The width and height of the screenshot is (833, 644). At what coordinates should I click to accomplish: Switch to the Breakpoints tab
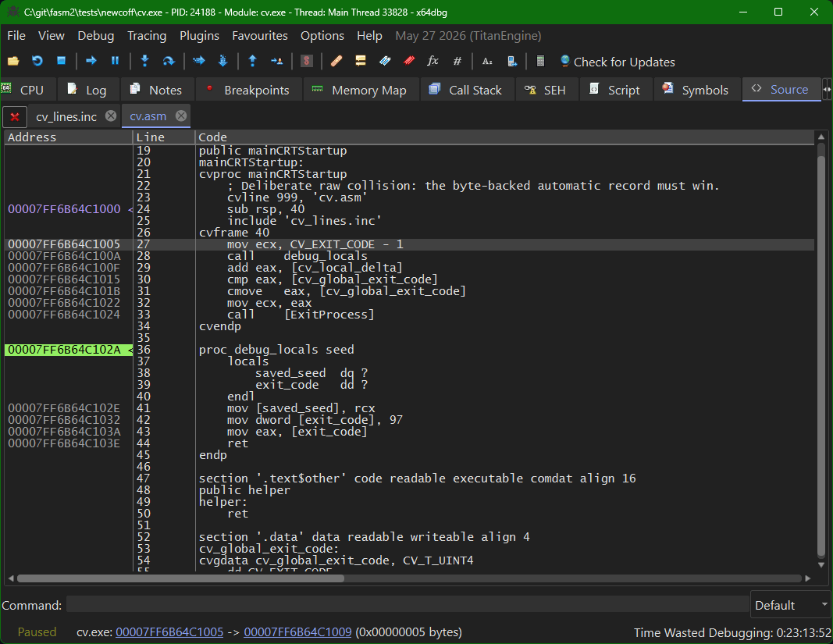pos(248,90)
